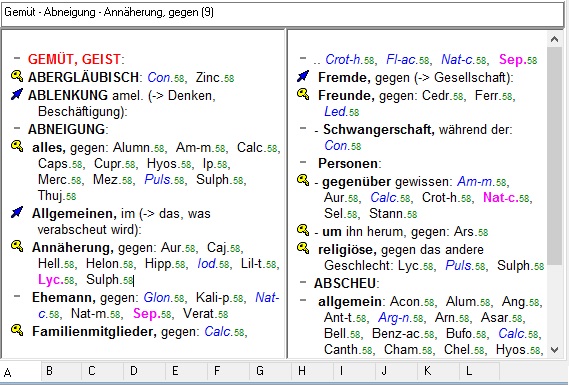Viewport: 569px width, 385px height.
Task: Click the key icon beside Freunde, gegen
Action: click(303, 94)
